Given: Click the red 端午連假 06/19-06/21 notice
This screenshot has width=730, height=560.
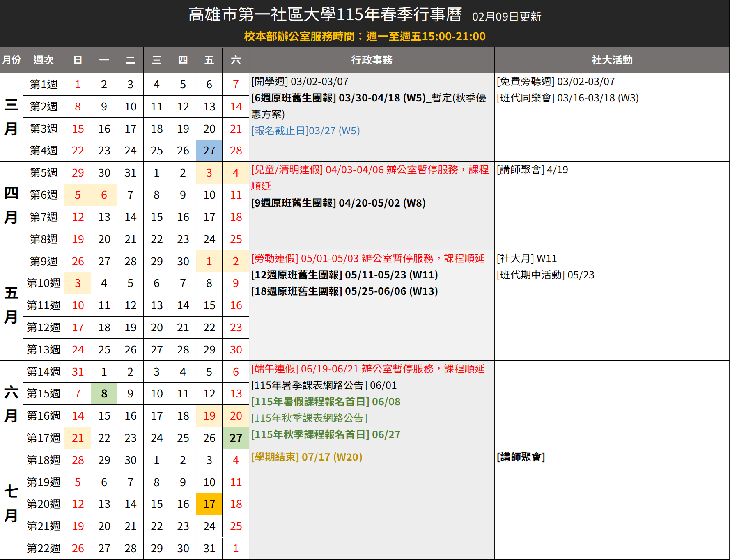Looking at the screenshot, I should click(x=368, y=369).
